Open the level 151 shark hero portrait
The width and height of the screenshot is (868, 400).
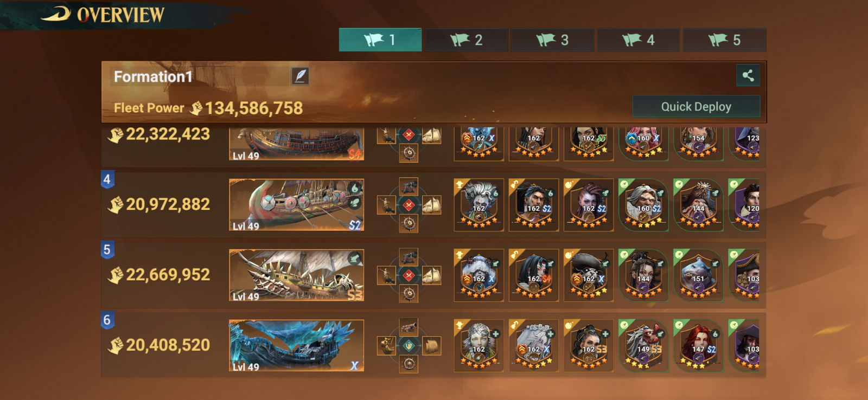click(x=698, y=275)
